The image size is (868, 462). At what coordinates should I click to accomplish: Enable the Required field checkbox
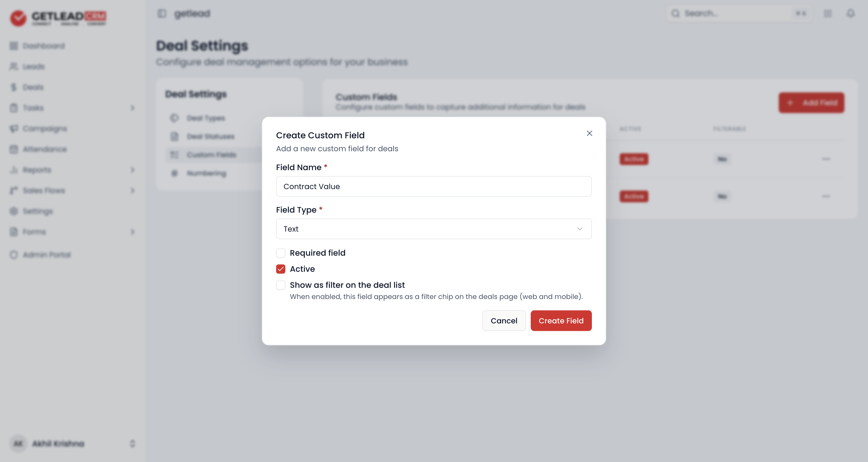click(x=281, y=253)
